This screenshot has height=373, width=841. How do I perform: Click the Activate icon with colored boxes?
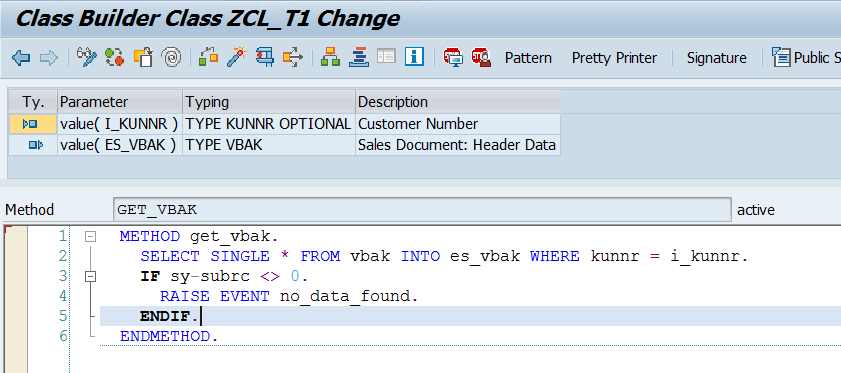[208, 57]
